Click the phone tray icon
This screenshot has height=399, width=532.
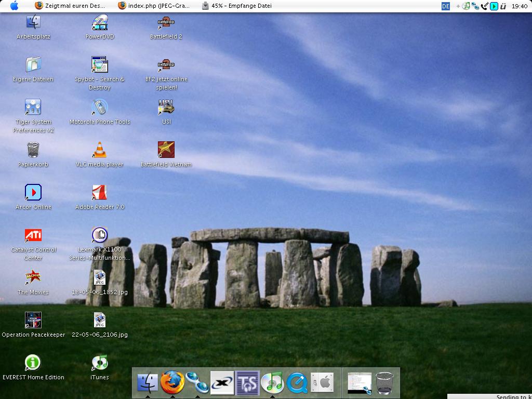point(485,6)
